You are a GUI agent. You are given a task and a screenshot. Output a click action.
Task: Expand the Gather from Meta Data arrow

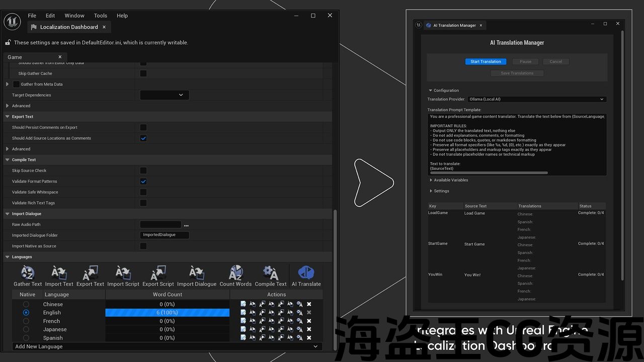(x=7, y=84)
